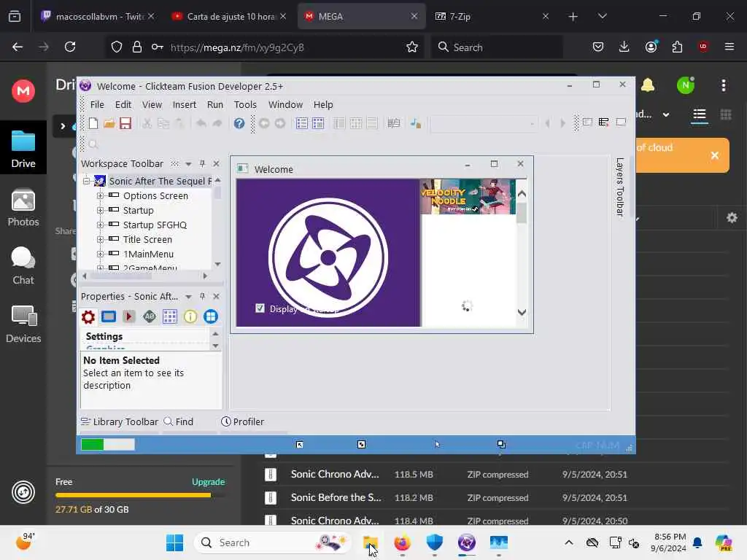The height and width of the screenshot is (560, 747).
Task: Select the Events grid tab in Properties
Action: [x=169, y=316]
